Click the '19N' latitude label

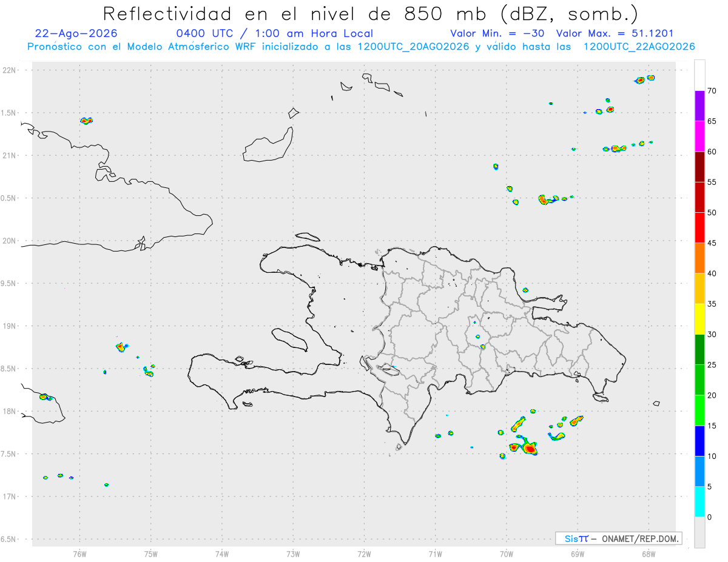[x=9, y=326]
